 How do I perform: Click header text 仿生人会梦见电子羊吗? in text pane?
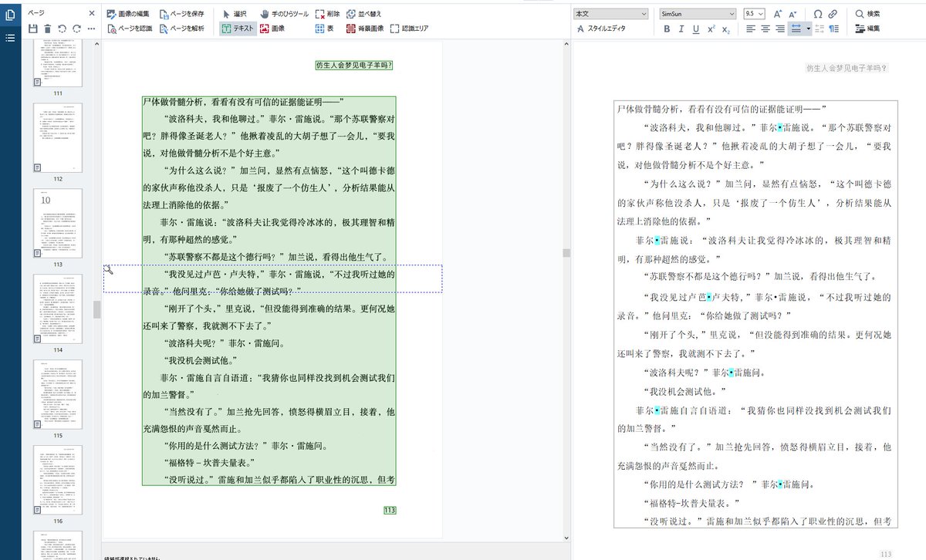pos(846,69)
